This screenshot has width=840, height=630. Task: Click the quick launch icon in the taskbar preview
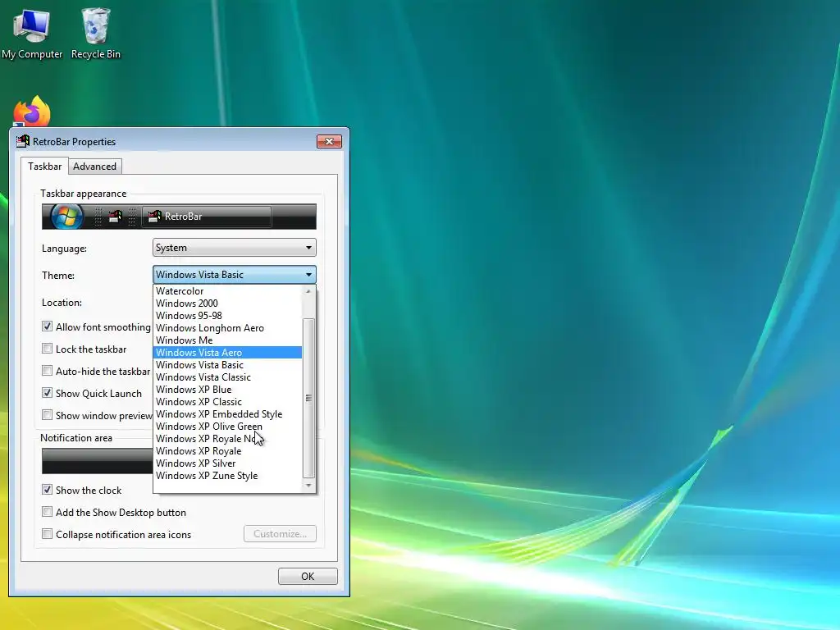pos(115,217)
